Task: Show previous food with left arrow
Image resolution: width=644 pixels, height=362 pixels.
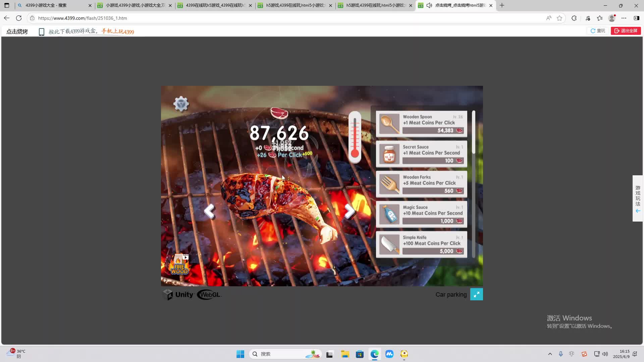Action: pyautogui.click(x=210, y=211)
